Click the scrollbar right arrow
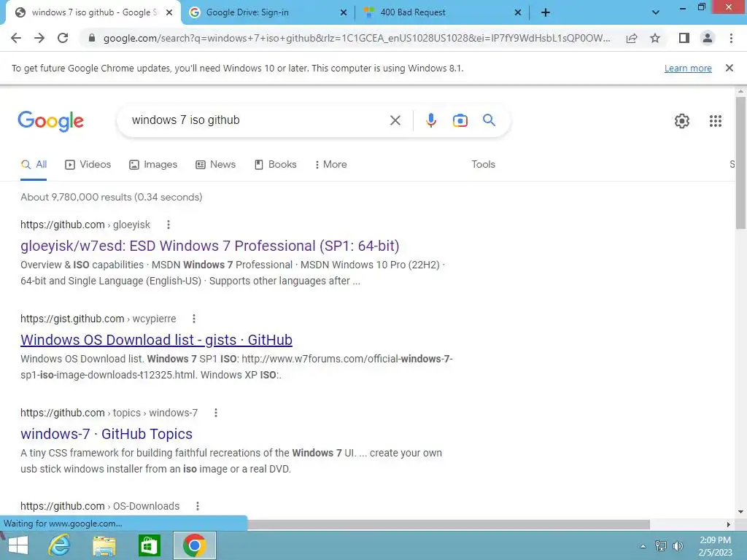 (729, 524)
